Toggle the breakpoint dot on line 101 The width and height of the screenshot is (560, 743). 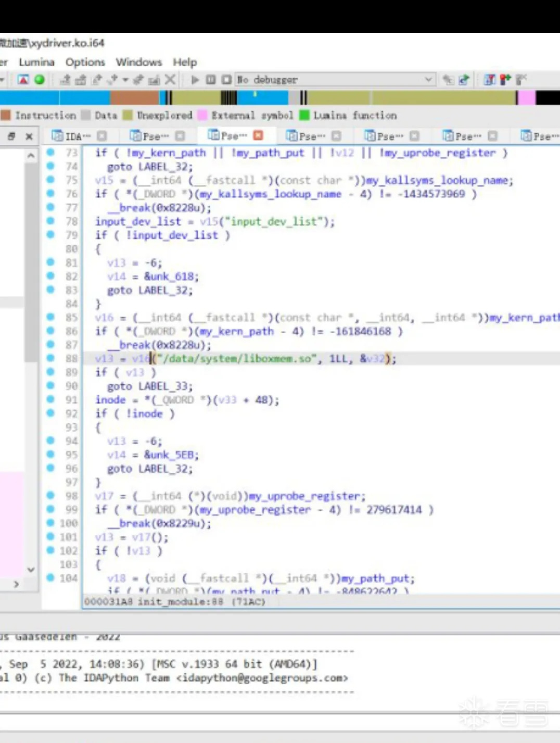[50, 536]
